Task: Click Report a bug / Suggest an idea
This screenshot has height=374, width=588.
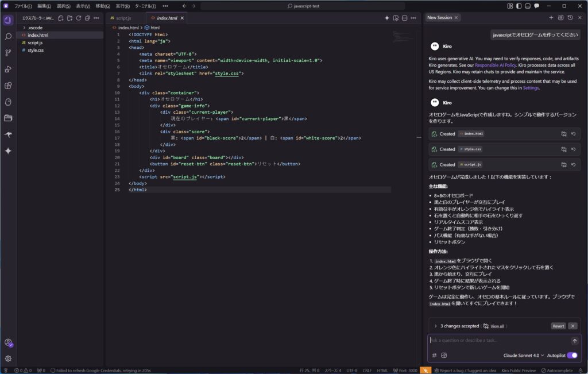Action: coord(465,371)
